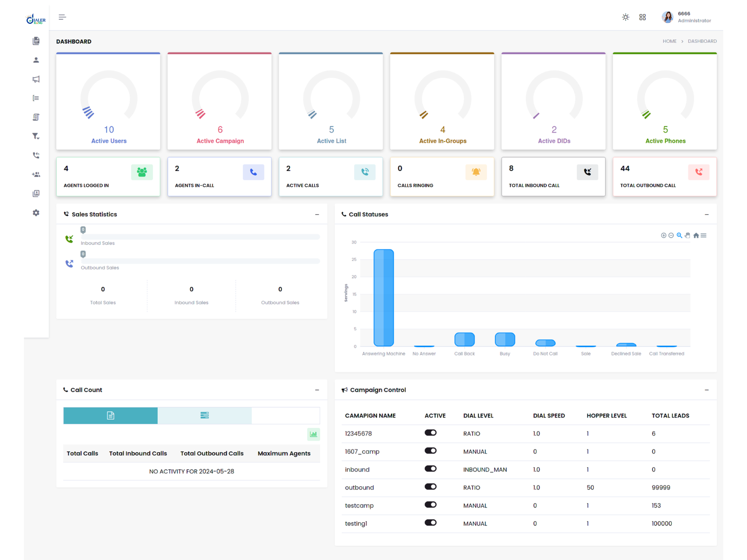Image resolution: width=747 pixels, height=560 pixels.
Task: Collapse the Campaign Control panel
Action: (x=706, y=390)
